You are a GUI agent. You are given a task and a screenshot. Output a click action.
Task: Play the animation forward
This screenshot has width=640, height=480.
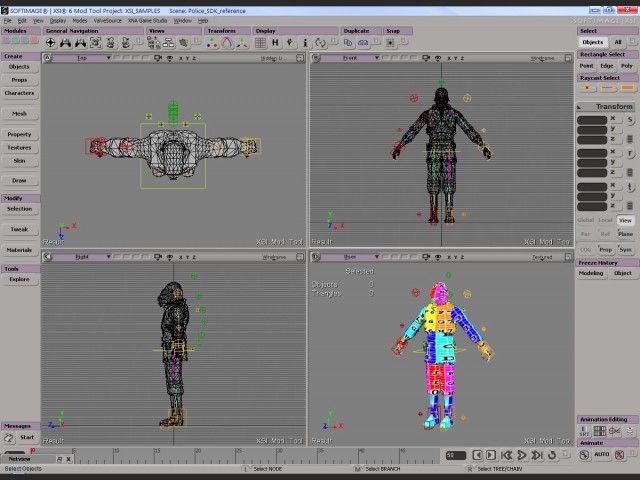pyautogui.click(x=521, y=455)
